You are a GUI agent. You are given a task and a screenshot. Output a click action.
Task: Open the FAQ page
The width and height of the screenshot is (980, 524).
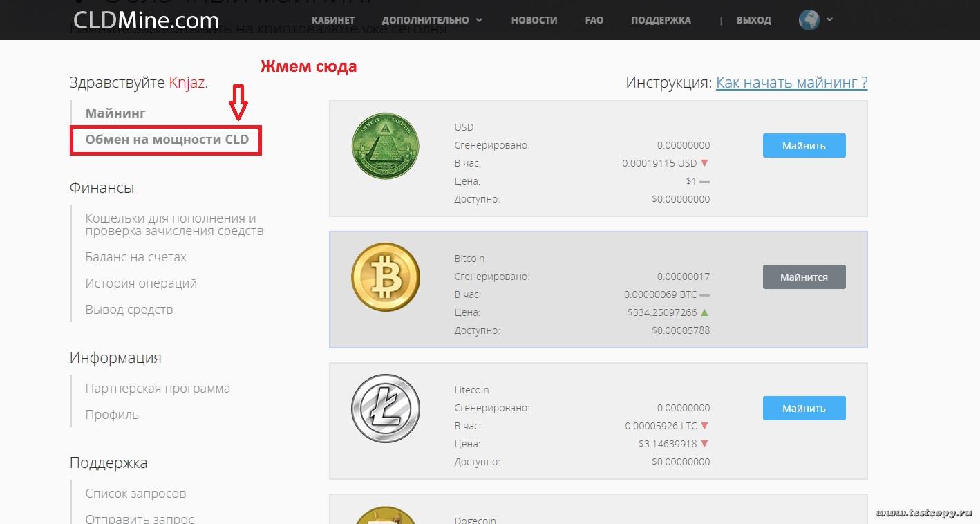pyautogui.click(x=594, y=20)
